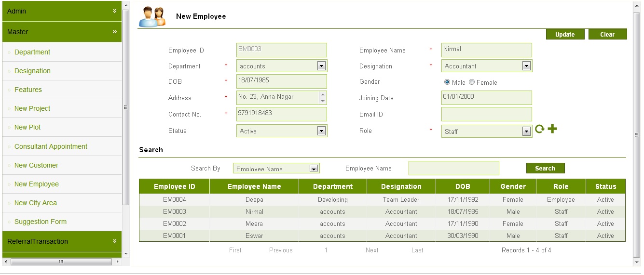Screen dimensions: 644x275
Task: Open the Department dropdown
Action: point(321,66)
